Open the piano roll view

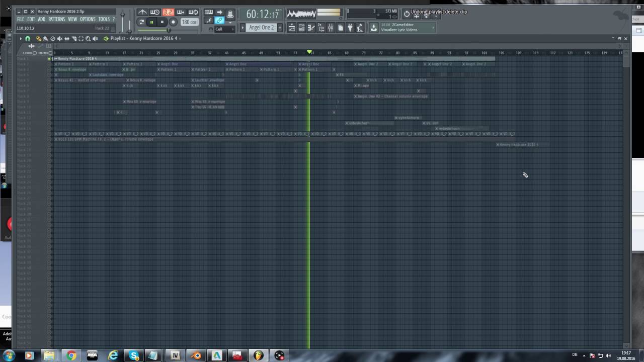point(311,28)
